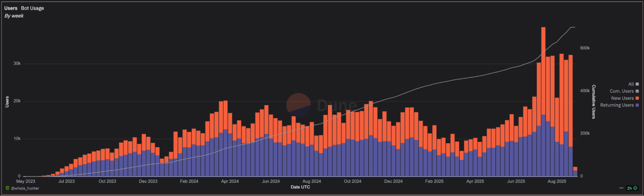Click the Users chart title
Screen dimensions: 644x196
[11, 8]
